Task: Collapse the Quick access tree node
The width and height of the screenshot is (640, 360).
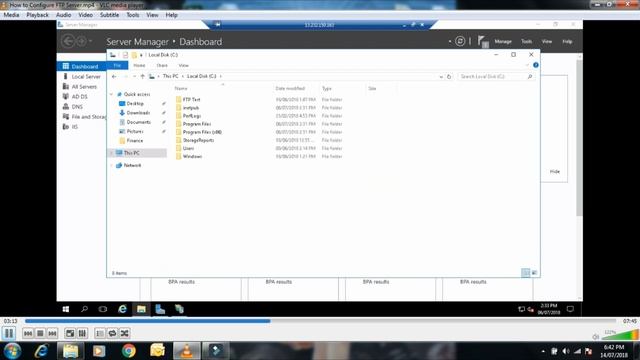Action: [111, 94]
